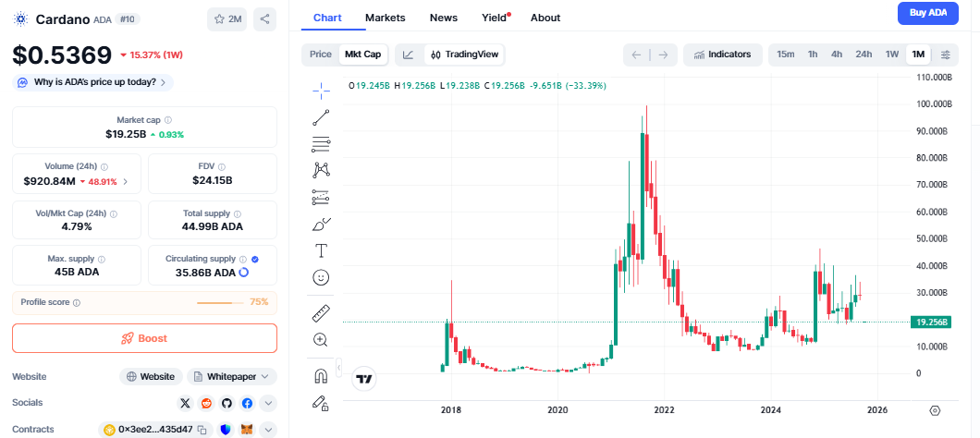Click the Cardano logo icon
The width and height of the screenshot is (980, 438).
coord(21,19)
